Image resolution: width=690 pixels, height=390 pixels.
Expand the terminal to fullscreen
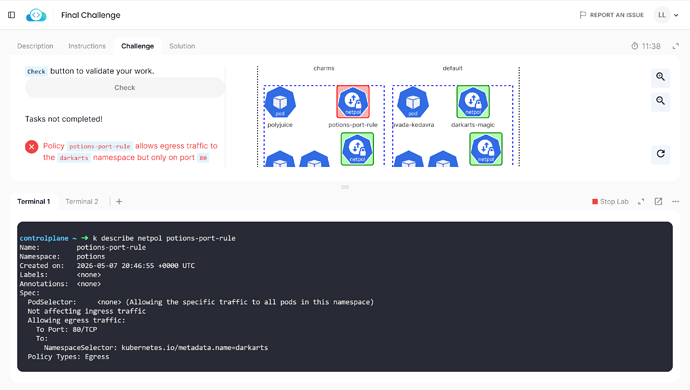[x=641, y=202]
